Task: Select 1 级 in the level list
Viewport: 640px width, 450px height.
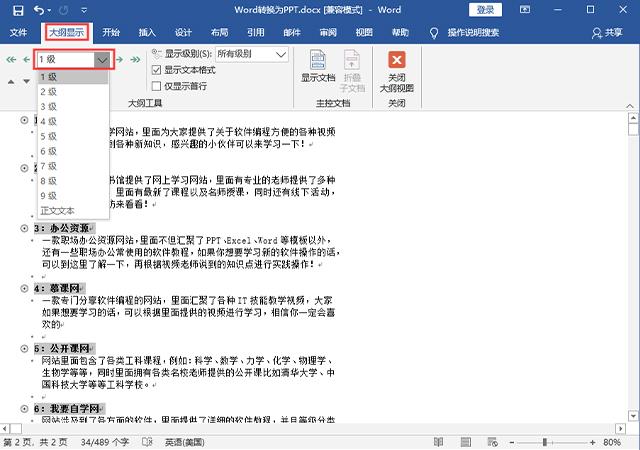Action: pyautogui.click(x=73, y=77)
